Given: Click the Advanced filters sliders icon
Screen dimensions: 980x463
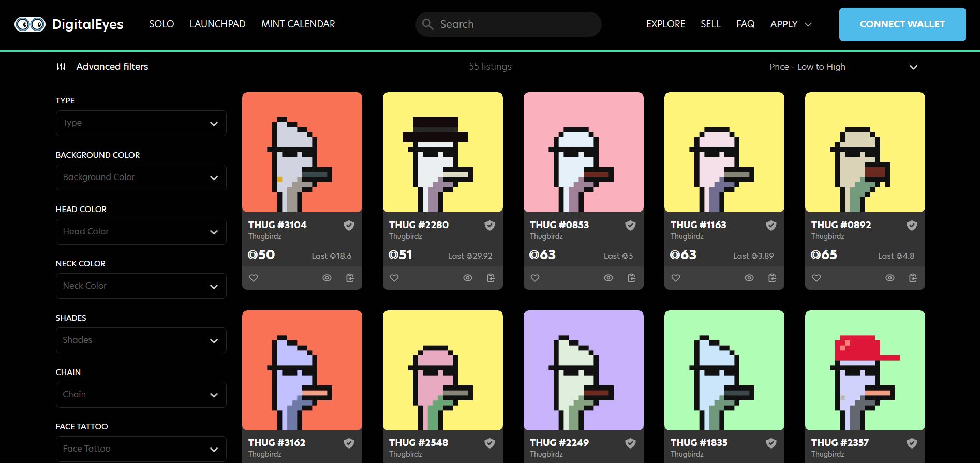Looking at the screenshot, I should pos(61,67).
